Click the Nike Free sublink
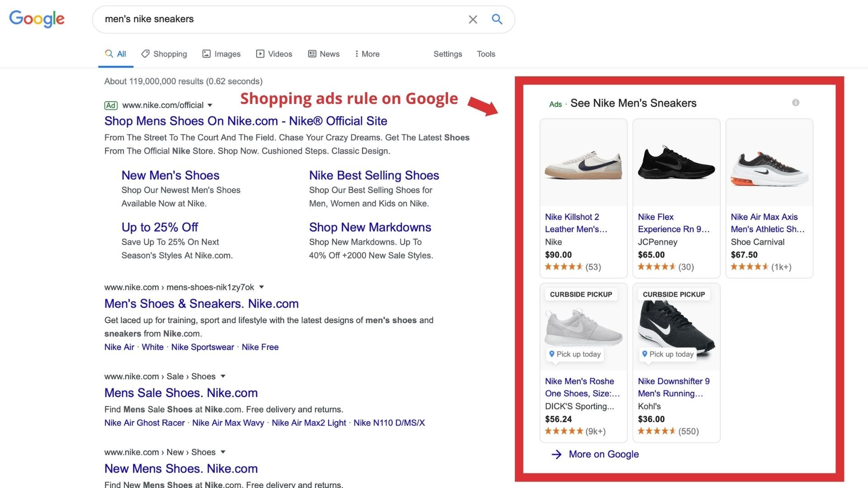The width and height of the screenshot is (868, 488). click(x=260, y=347)
